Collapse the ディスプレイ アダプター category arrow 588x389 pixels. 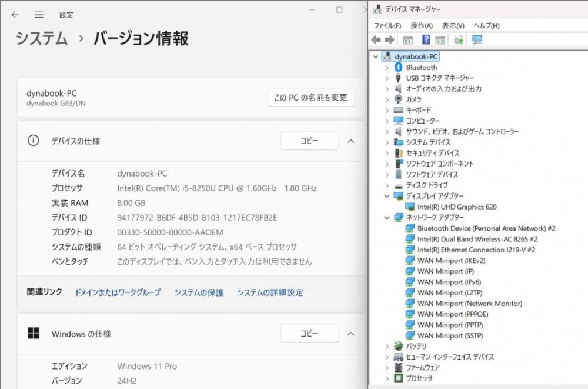click(387, 196)
